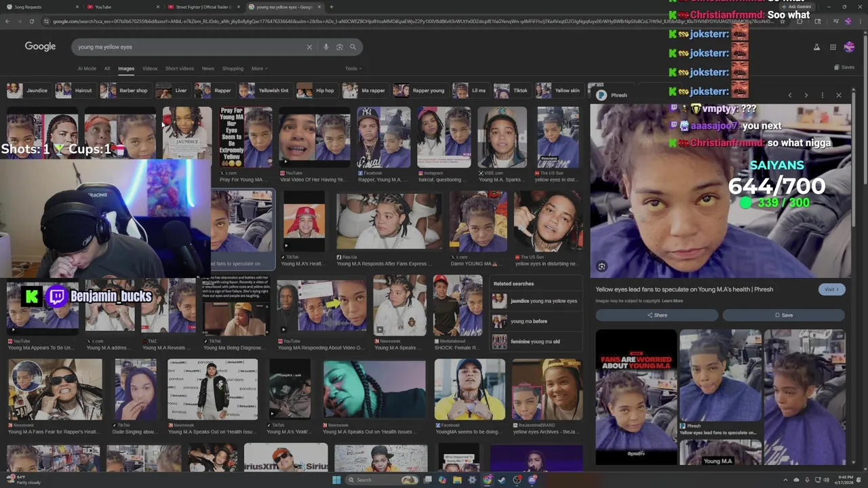The image size is (868, 488).
Task: Open Steam from the taskbar
Action: coord(502,480)
